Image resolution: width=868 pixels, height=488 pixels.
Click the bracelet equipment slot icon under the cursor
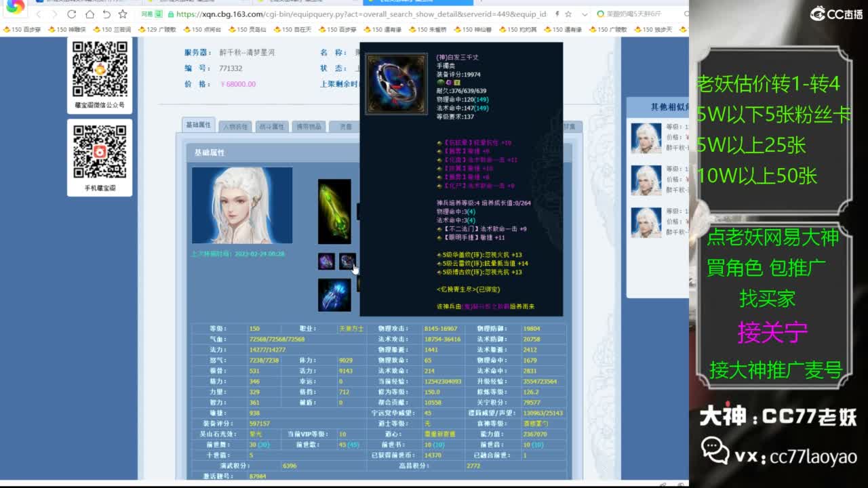347,261
